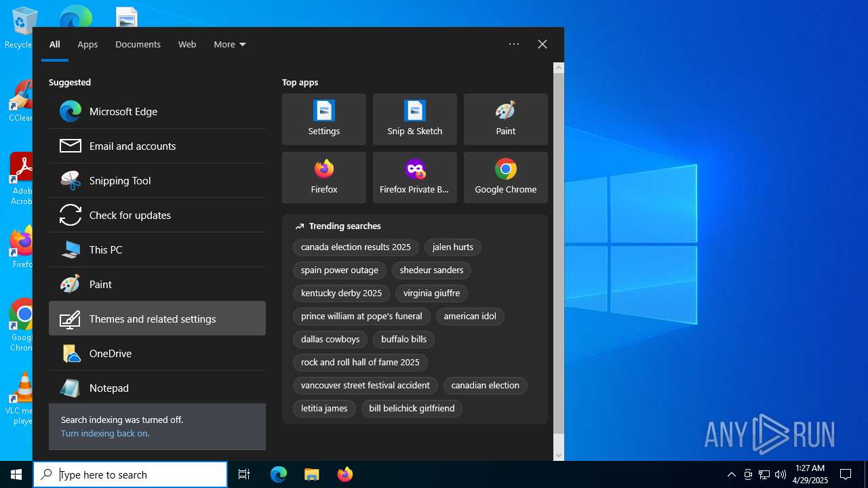Open Settings tile in Top apps
The height and width of the screenshot is (488, 868).
coord(324,119)
